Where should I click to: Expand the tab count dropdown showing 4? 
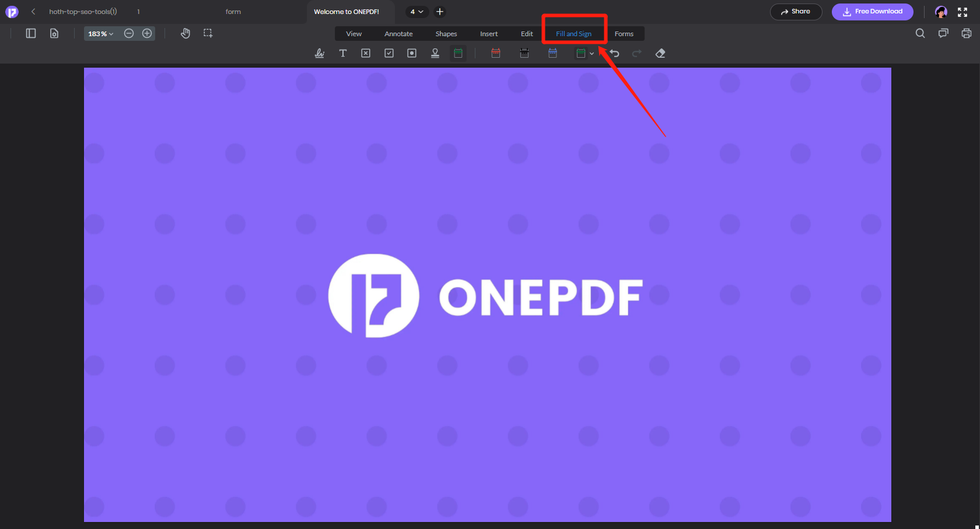(x=416, y=12)
